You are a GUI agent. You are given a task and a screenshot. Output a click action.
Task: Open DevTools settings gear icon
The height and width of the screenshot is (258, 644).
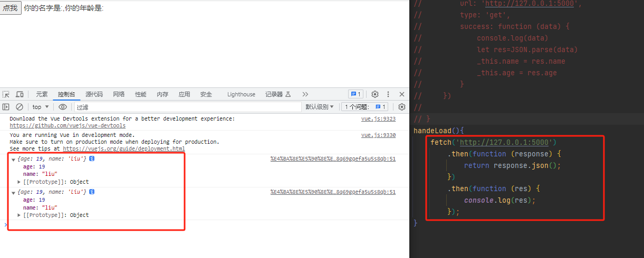click(375, 94)
